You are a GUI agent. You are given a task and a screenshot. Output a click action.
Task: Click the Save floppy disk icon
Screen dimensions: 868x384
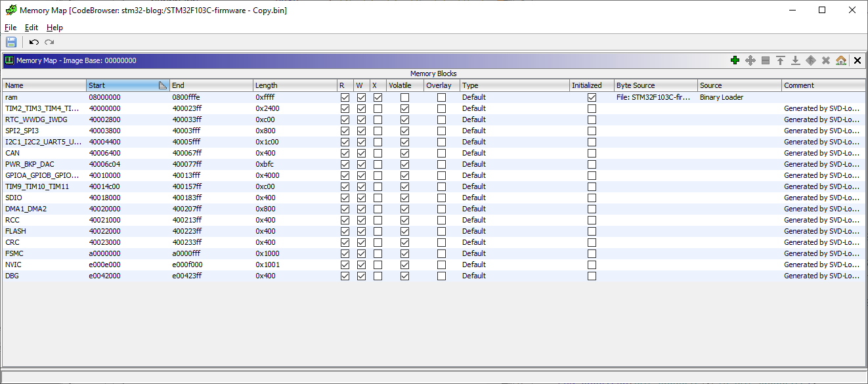pyautogui.click(x=11, y=42)
